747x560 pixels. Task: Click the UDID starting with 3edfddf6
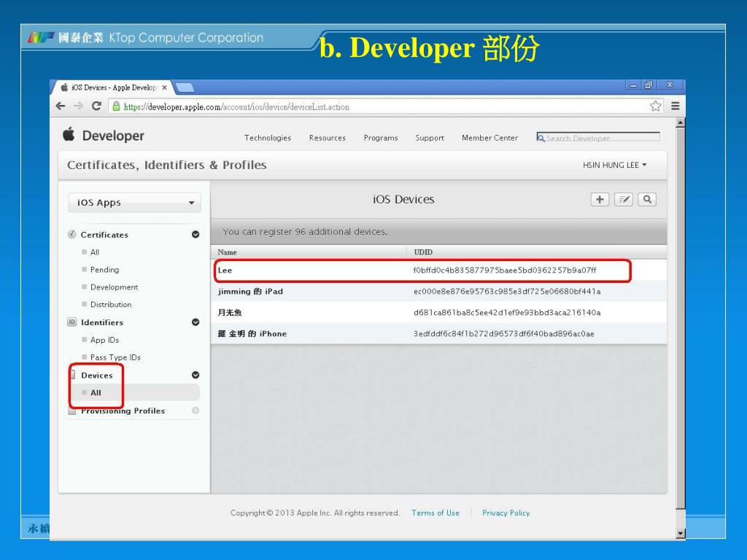[x=503, y=334]
